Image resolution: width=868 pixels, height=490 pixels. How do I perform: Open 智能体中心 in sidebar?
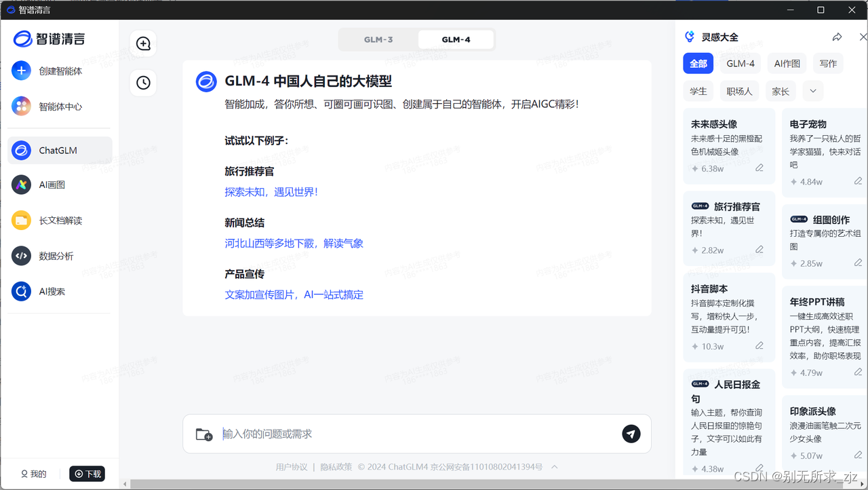point(60,107)
